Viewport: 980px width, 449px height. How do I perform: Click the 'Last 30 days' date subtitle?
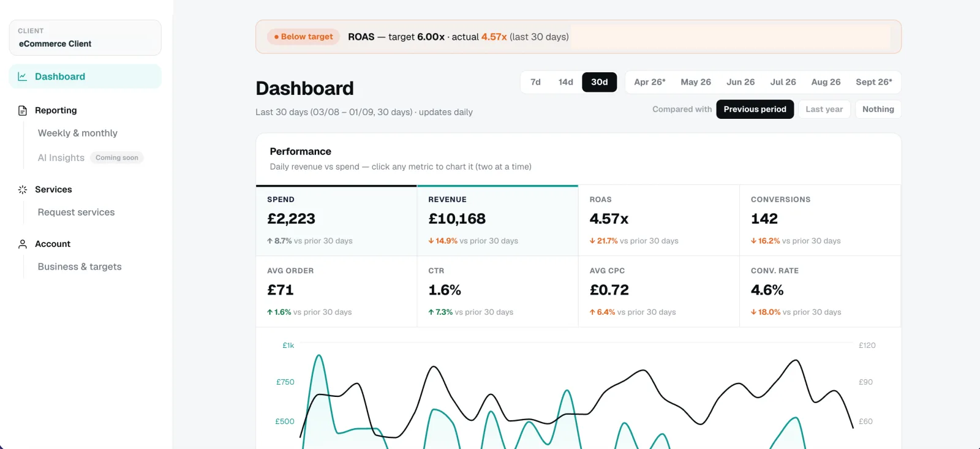364,112
